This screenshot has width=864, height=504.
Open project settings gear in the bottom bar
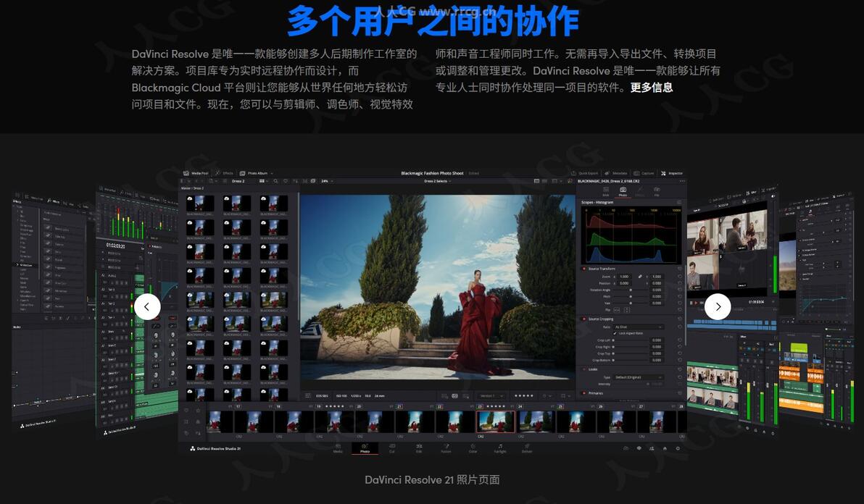click(x=678, y=448)
